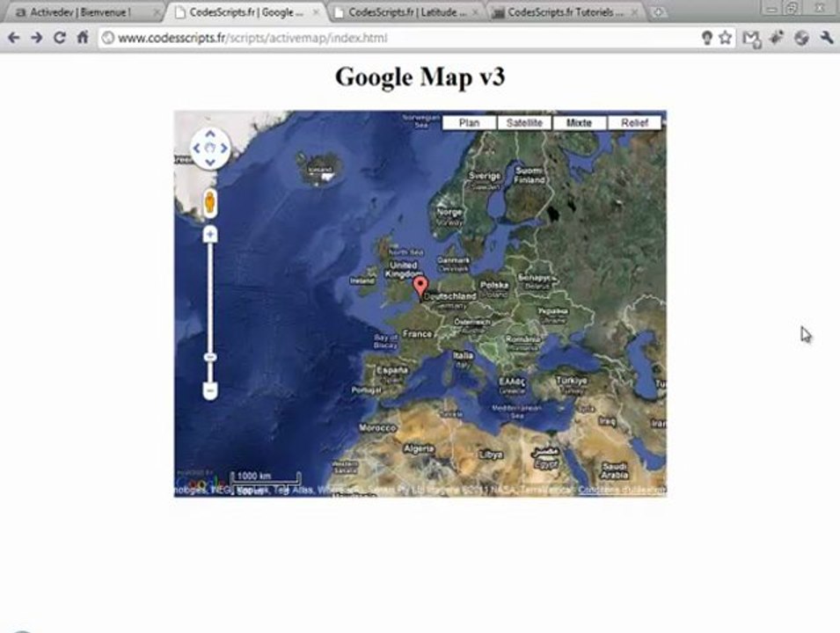This screenshot has width=840, height=633.
Task: Click the Libya label on the map
Action: [x=491, y=455]
